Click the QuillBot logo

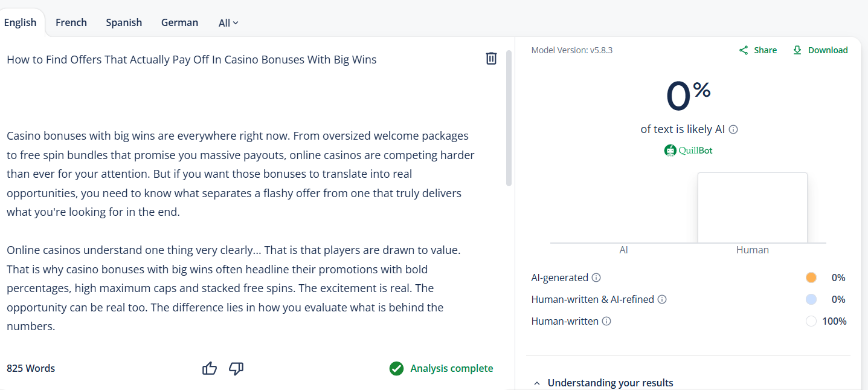688,151
